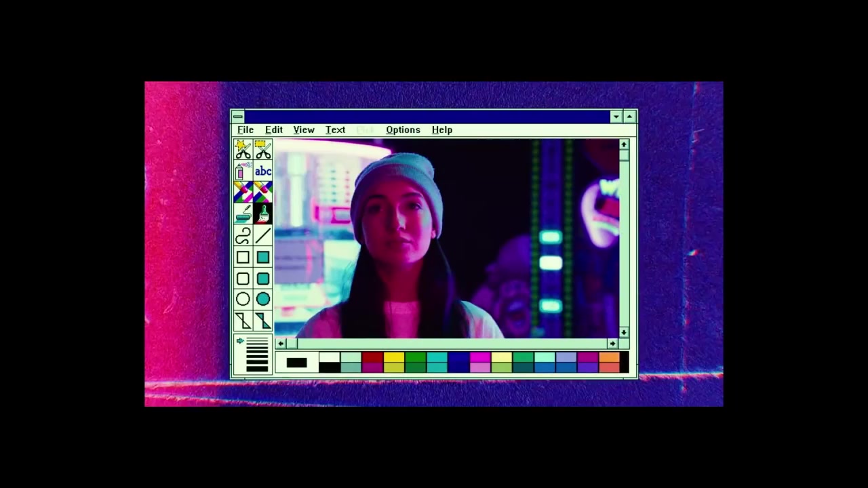This screenshot has height=488, width=868.
Task: Pick the red palette swatch
Action: [x=372, y=357]
